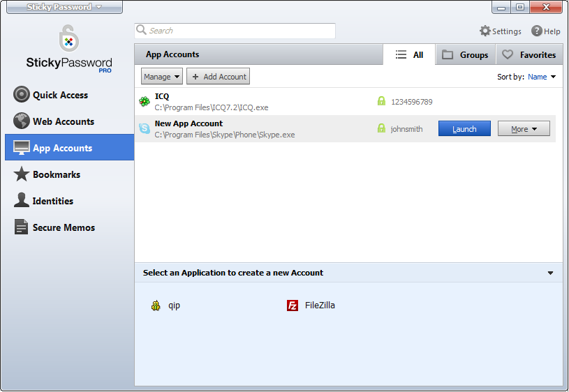Open Quick Access target icon in sidebar
The height and width of the screenshot is (392, 569).
pyautogui.click(x=22, y=95)
